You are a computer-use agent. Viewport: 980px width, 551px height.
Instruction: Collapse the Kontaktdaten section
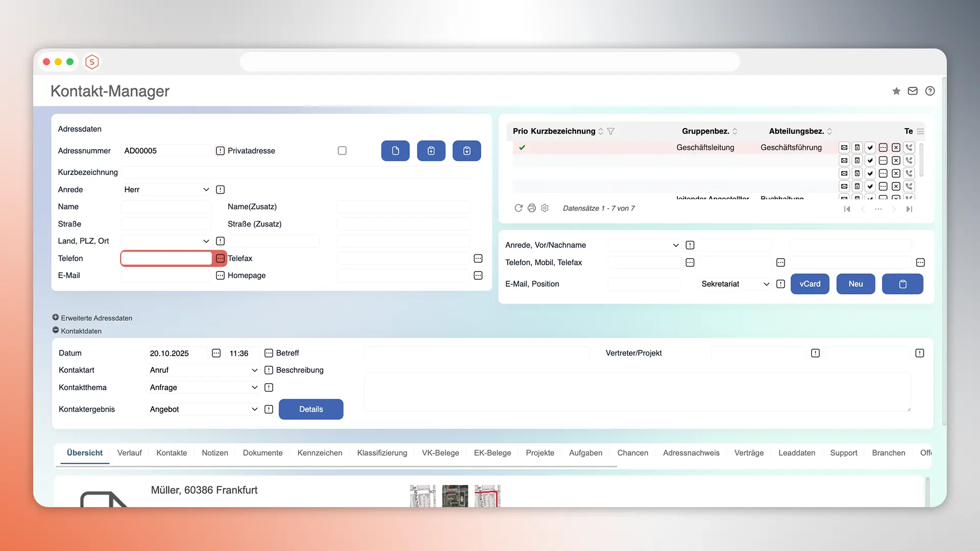click(x=56, y=330)
